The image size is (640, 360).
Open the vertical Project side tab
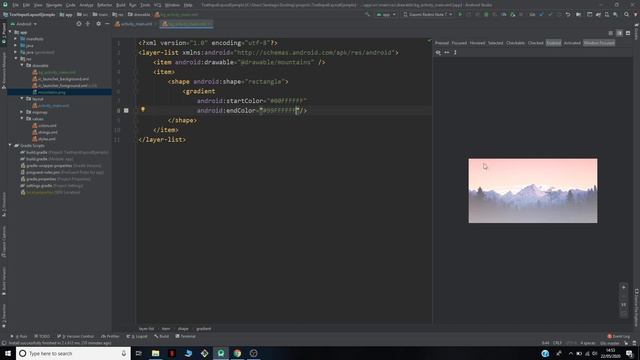(4, 33)
